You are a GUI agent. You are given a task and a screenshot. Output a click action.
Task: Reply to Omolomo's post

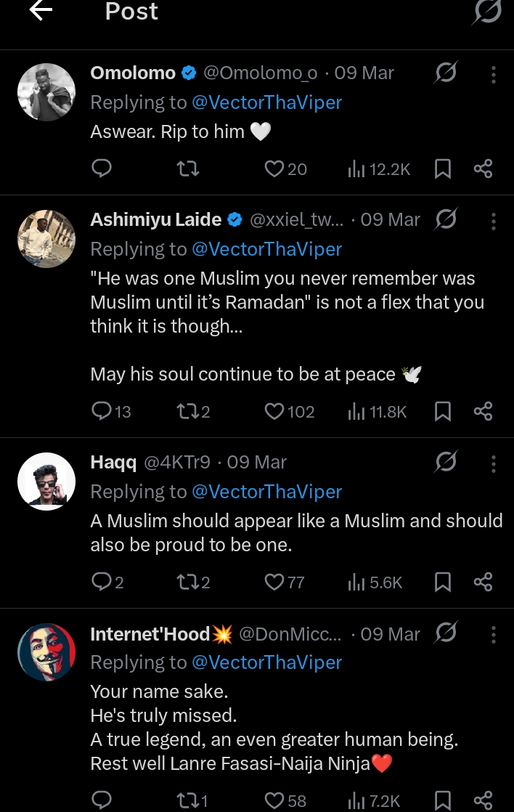point(102,169)
